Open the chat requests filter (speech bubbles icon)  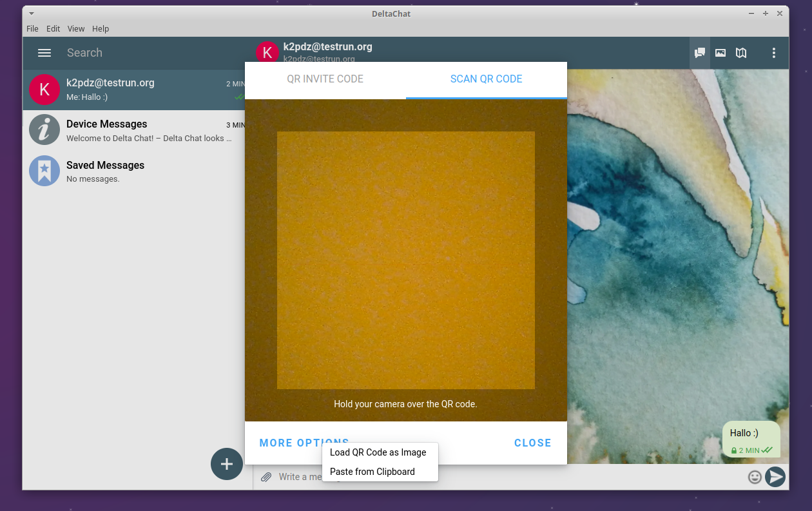tap(699, 53)
